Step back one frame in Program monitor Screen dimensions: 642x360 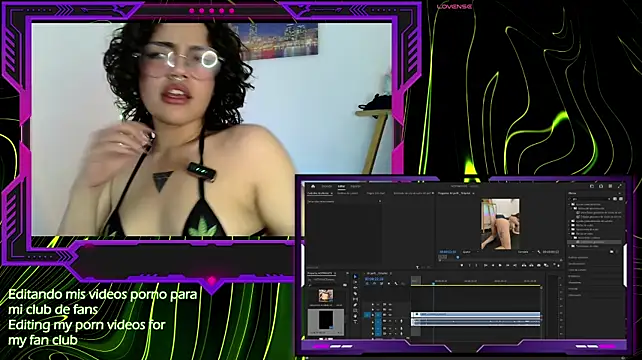[x=493, y=265]
